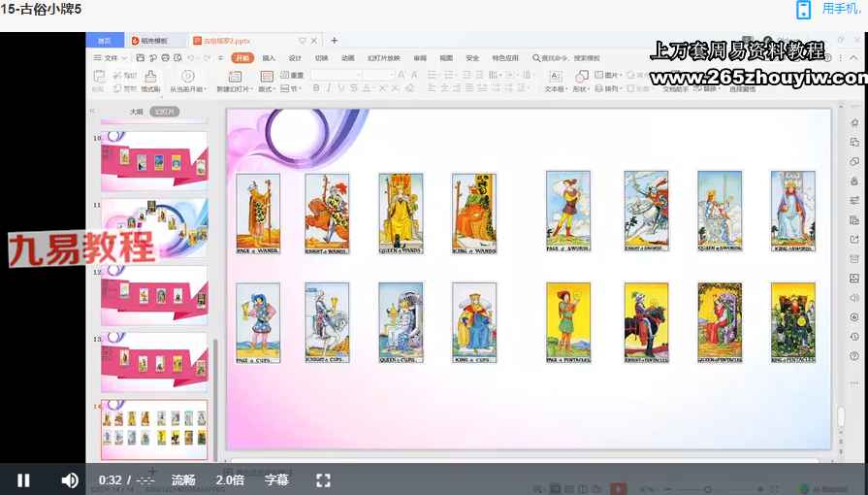Collapse the ribbon with the chevron

click(853, 57)
